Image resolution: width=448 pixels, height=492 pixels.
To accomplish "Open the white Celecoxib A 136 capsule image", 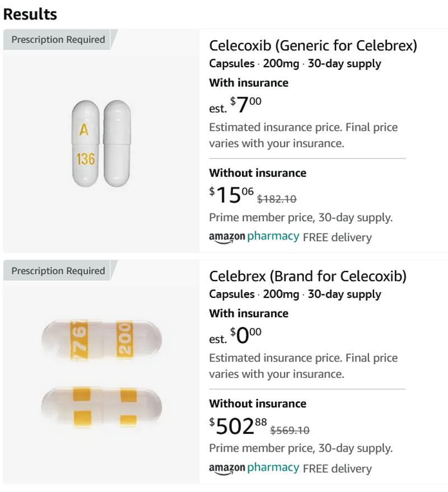I will (101, 143).
